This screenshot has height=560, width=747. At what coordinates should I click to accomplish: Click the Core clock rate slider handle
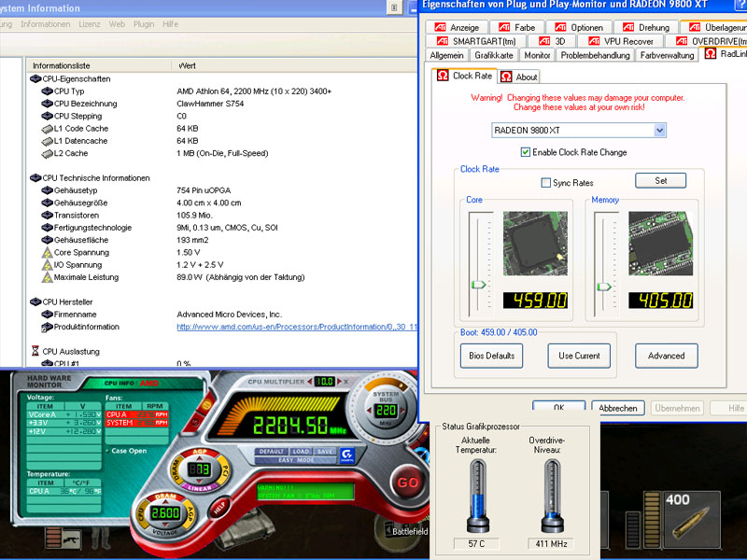coord(478,285)
